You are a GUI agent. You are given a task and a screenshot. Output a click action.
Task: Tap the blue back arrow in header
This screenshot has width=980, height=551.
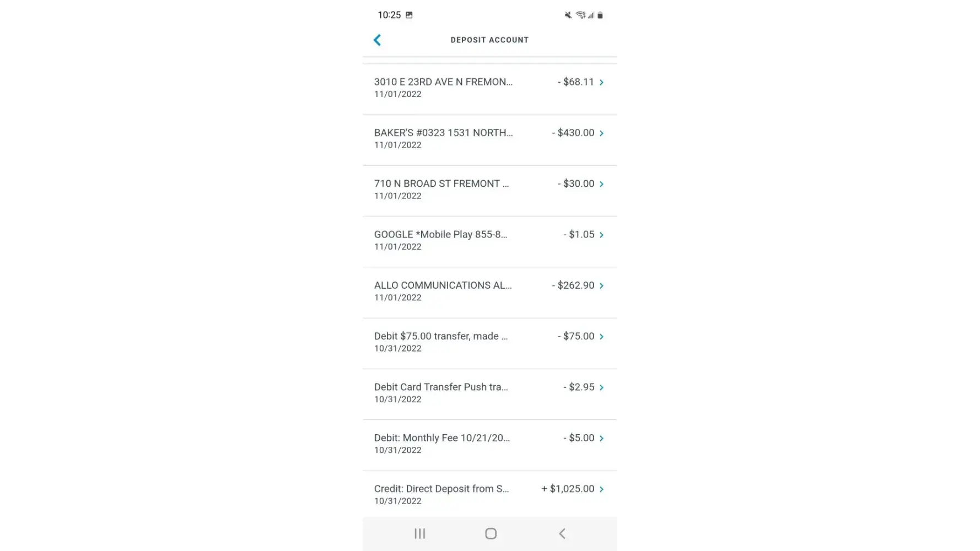tap(378, 40)
